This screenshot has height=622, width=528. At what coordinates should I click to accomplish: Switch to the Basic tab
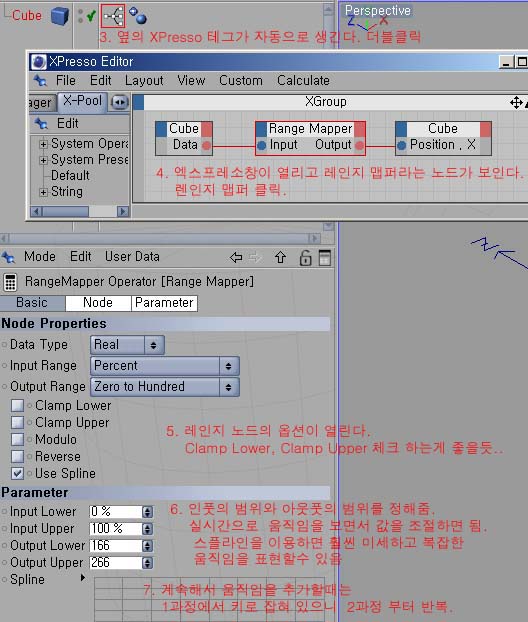pyautogui.click(x=33, y=303)
